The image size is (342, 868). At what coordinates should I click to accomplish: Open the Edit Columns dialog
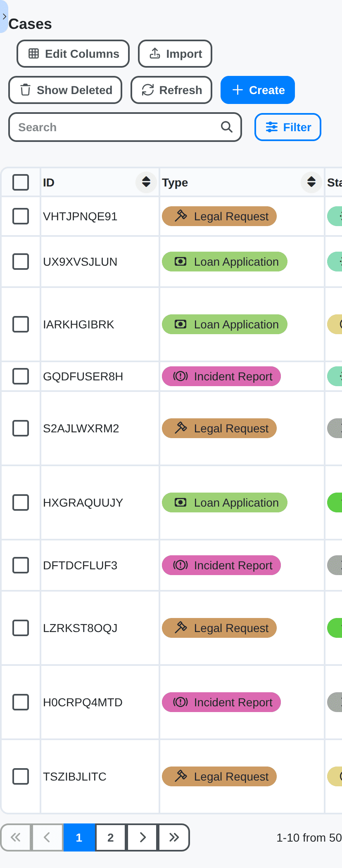pyautogui.click(x=73, y=54)
